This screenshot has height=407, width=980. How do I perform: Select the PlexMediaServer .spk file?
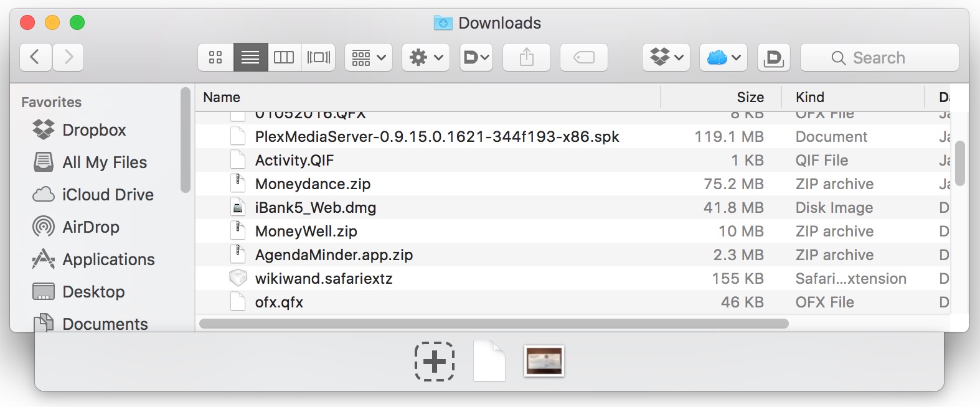click(573, 136)
